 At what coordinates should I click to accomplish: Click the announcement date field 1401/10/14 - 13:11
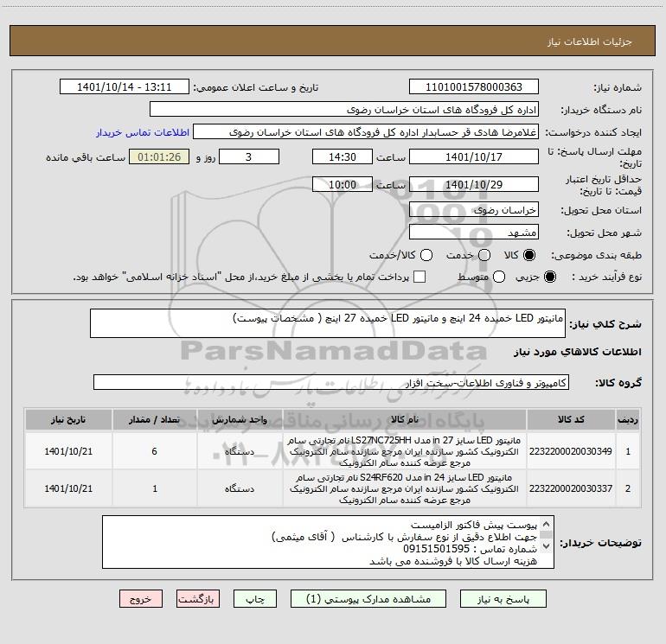tap(124, 87)
